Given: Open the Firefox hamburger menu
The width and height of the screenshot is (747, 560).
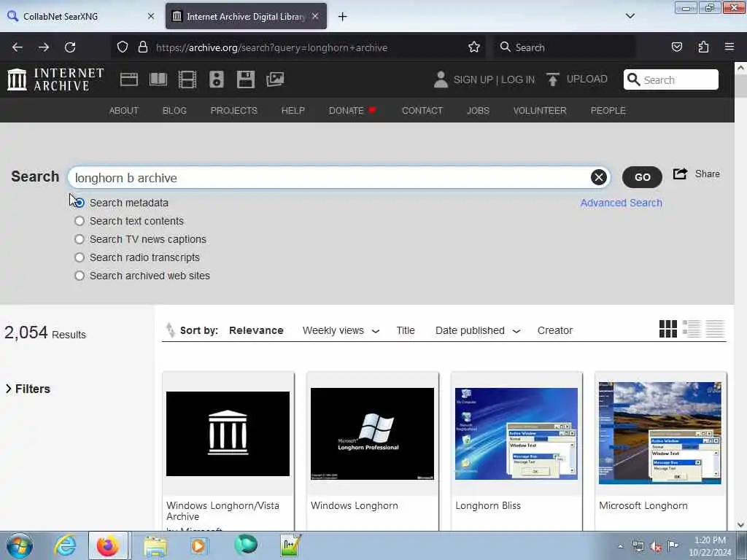Looking at the screenshot, I should point(729,47).
